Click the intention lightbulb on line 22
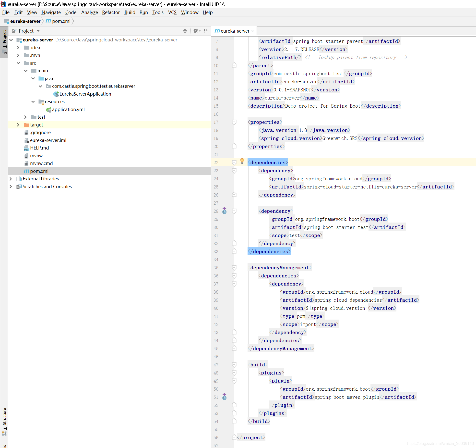 click(x=242, y=161)
